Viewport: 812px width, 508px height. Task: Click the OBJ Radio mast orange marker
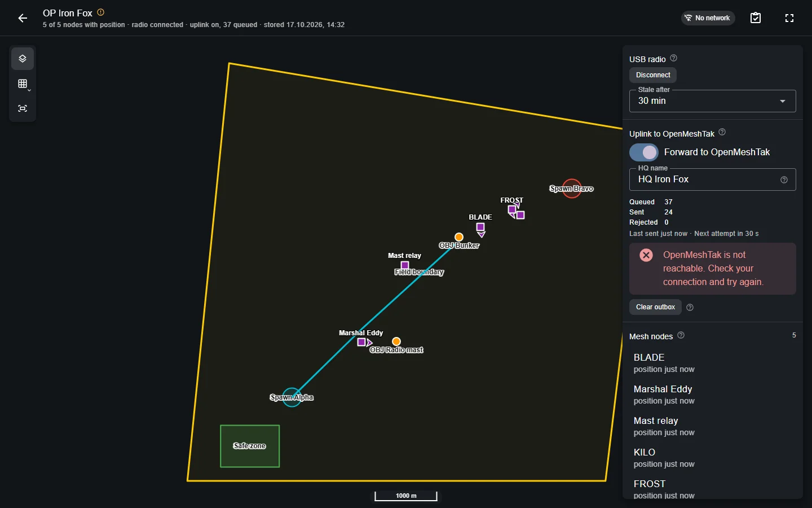(x=396, y=341)
